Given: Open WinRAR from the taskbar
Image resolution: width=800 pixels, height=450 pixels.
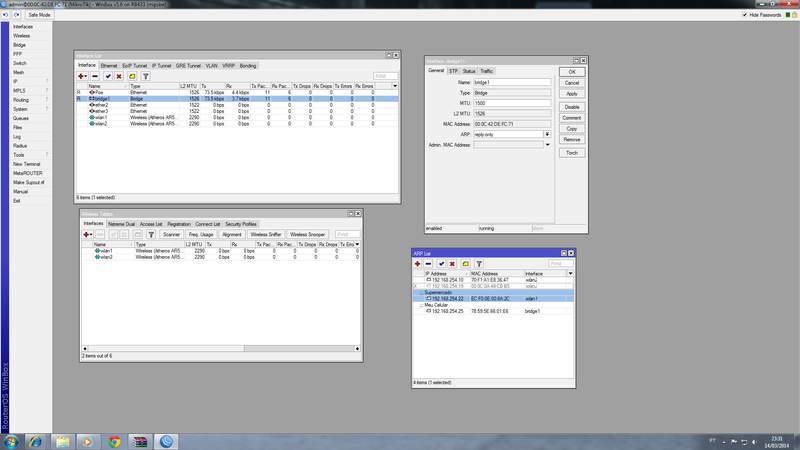Looking at the screenshot, I should [140, 442].
